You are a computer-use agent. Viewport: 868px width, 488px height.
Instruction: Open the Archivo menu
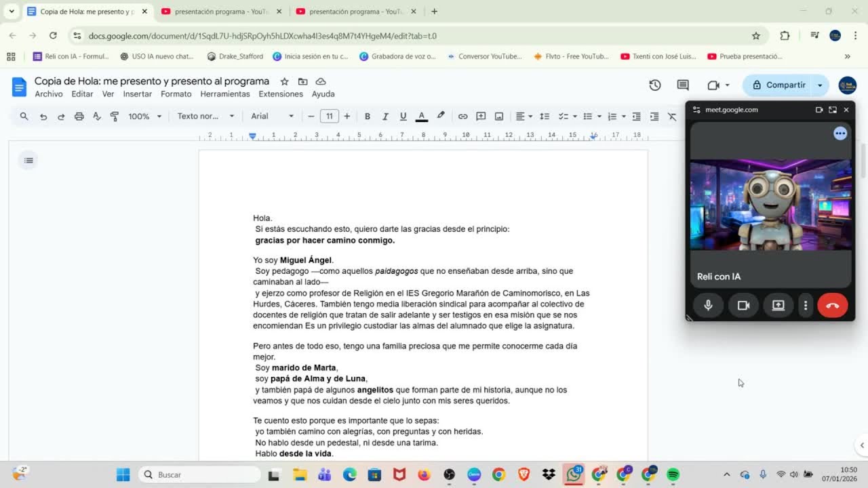point(49,94)
